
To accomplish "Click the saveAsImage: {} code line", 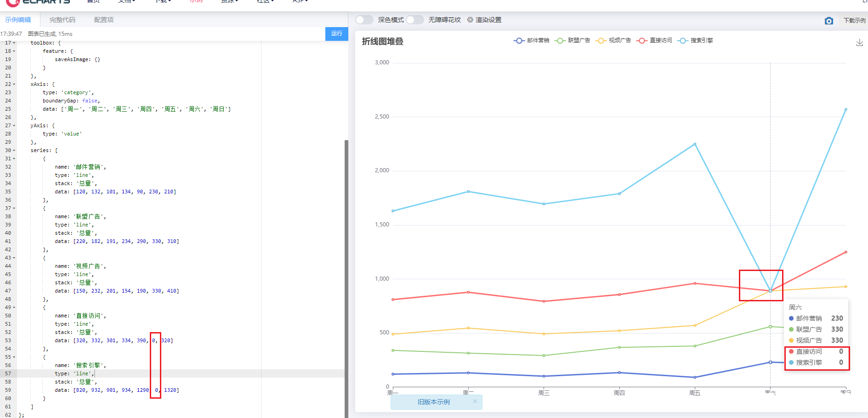I will (77, 59).
